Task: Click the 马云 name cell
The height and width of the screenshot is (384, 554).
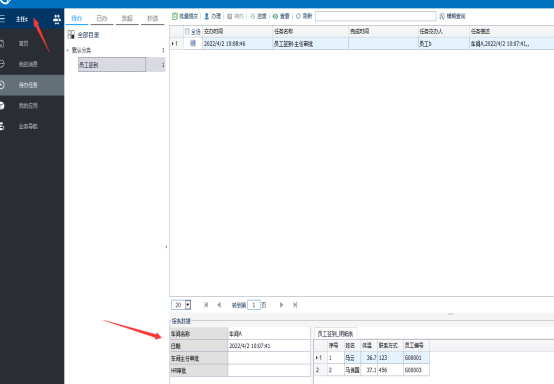Action: [x=352, y=358]
